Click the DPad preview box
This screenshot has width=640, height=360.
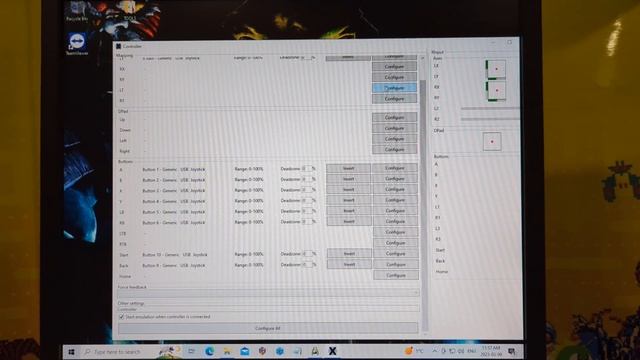tap(492, 142)
